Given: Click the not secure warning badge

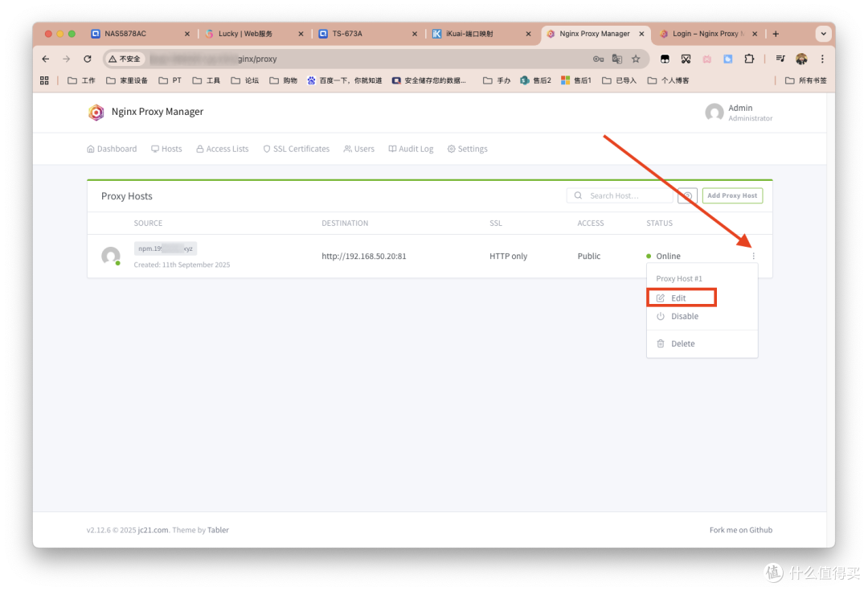Looking at the screenshot, I should tap(125, 59).
